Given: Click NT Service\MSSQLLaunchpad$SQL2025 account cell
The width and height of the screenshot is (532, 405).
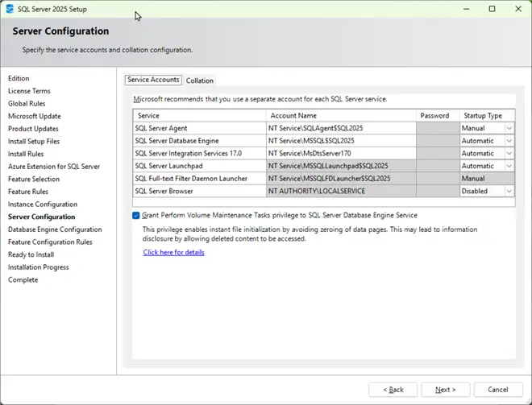Looking at the screenshot, I should tap(341, 166).
